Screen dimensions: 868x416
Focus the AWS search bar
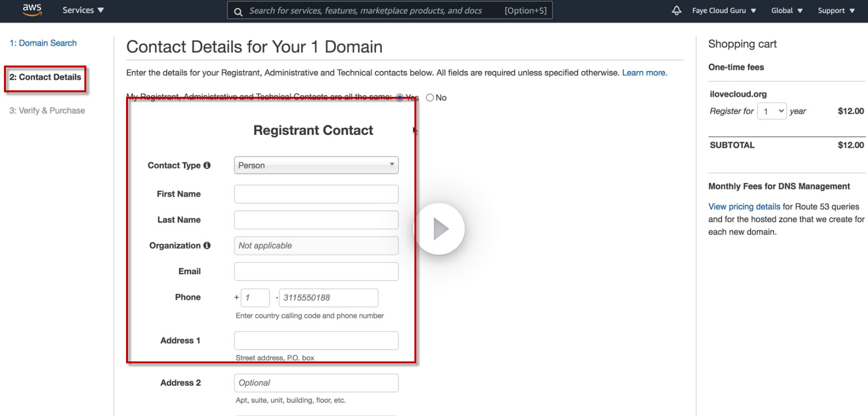390,10
